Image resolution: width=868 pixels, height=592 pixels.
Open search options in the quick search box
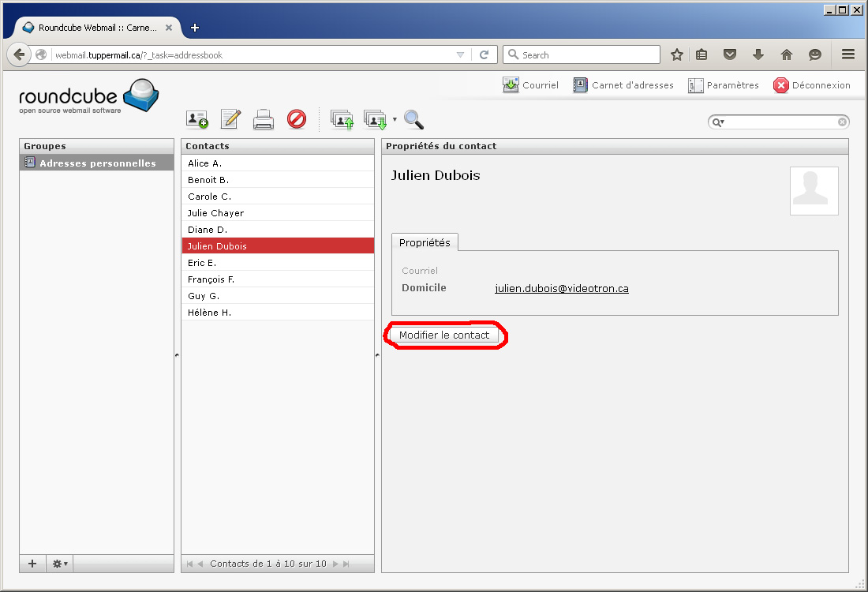[x=718, y=122]
